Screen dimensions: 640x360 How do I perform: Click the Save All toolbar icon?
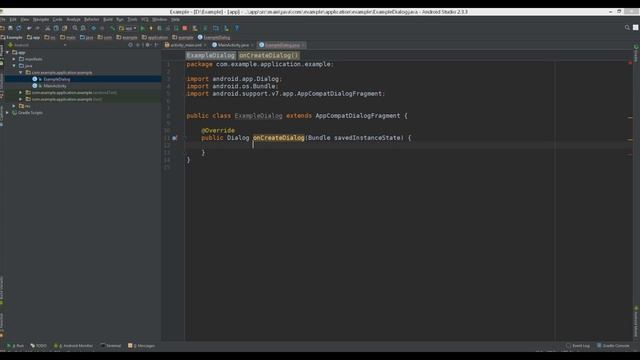(x=10, y=28)
